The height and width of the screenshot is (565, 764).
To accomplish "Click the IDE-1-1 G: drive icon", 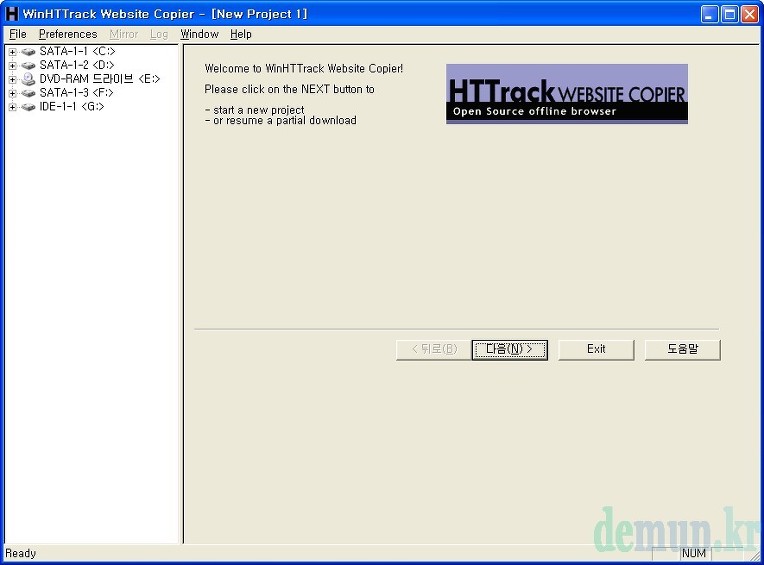I will point(28,107).
